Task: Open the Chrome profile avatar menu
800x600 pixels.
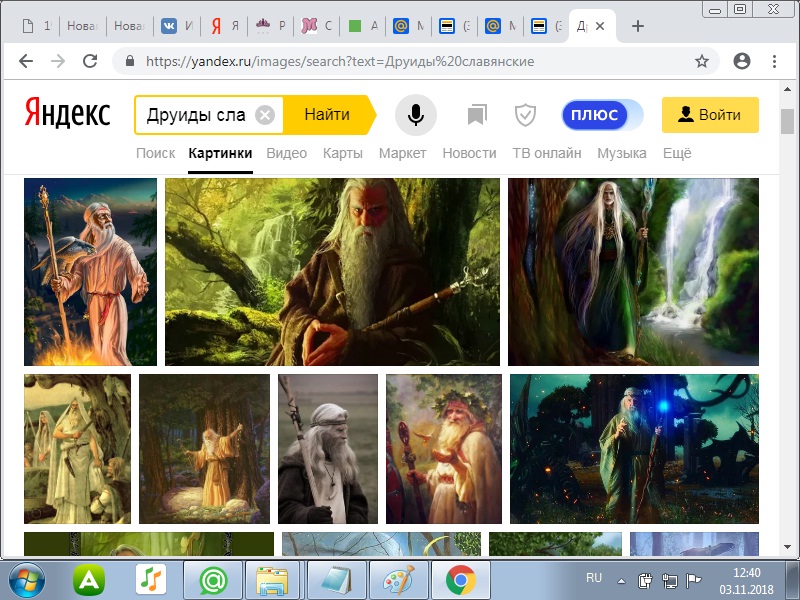Action: 741,61
